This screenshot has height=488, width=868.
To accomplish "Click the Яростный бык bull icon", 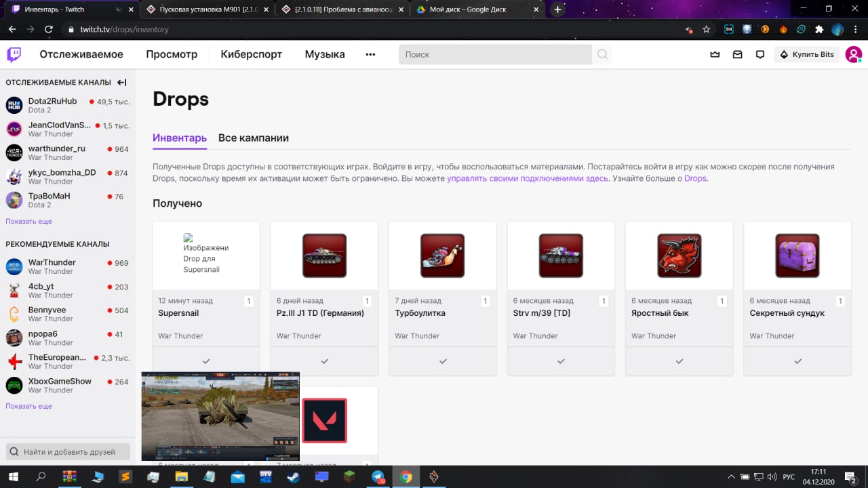I will tap(679, 256).
